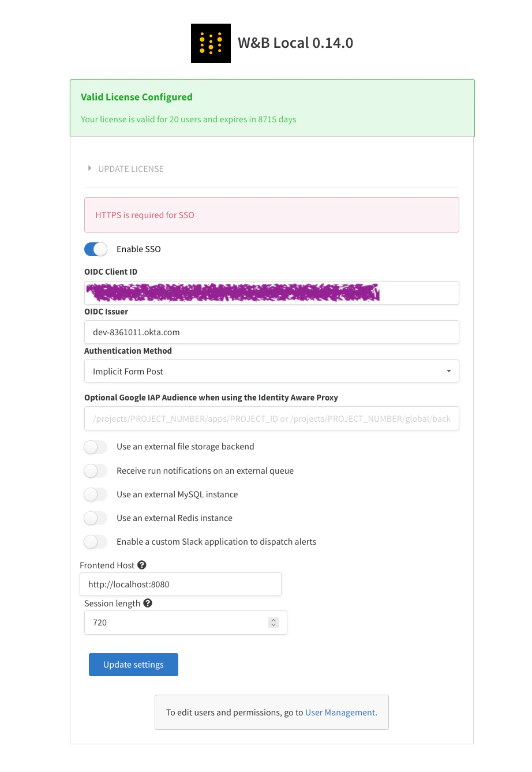Enable the external MySQL instance option
The width and height of the screenshot is (532, 772).
(95, 494)
